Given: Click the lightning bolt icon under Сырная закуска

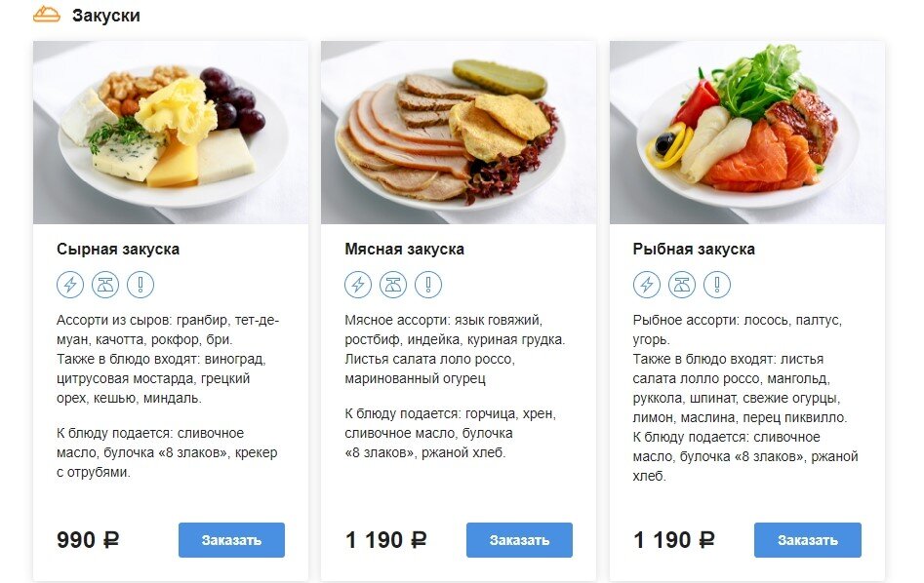Looking at the screenshot, I should 70,285.
